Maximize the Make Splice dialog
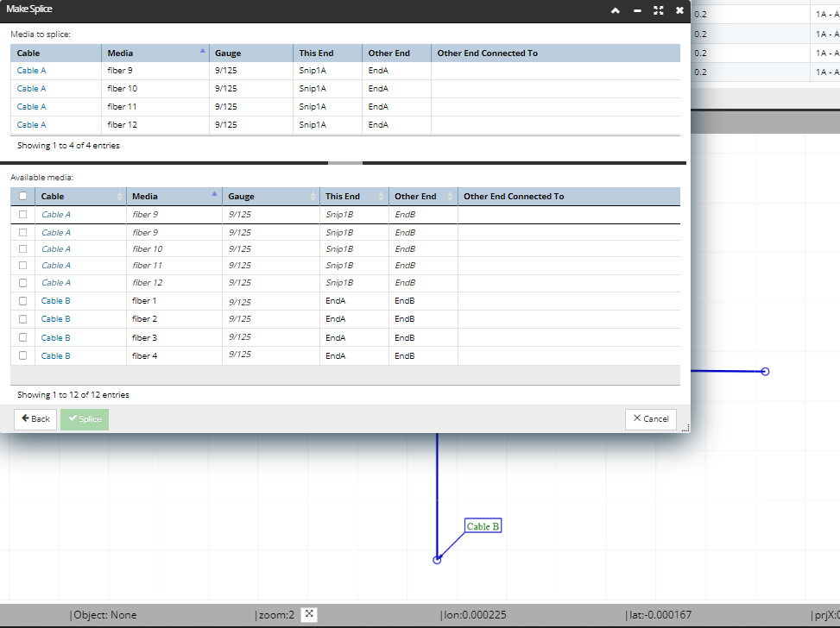 tap(659, 10)
